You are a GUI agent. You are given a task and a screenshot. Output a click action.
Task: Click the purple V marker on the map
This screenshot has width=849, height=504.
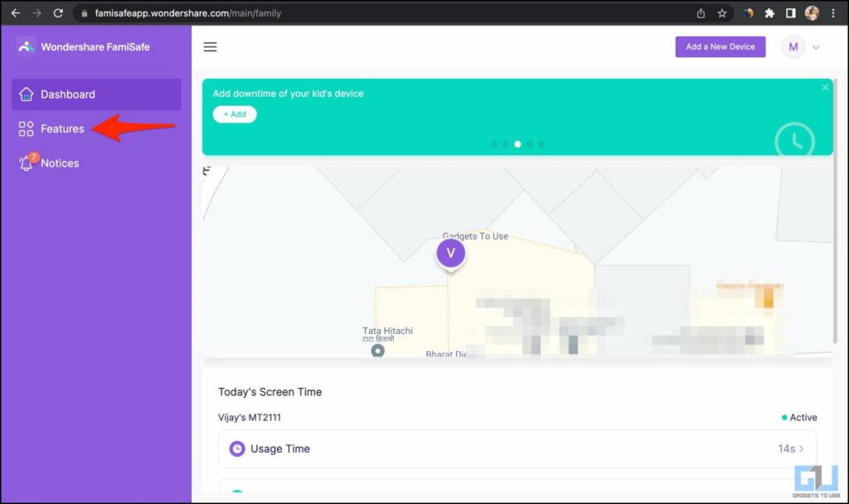click(450, 253)
